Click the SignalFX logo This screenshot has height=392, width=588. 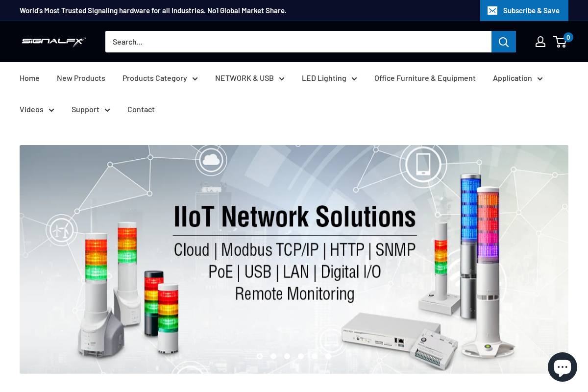pos(53,42)
